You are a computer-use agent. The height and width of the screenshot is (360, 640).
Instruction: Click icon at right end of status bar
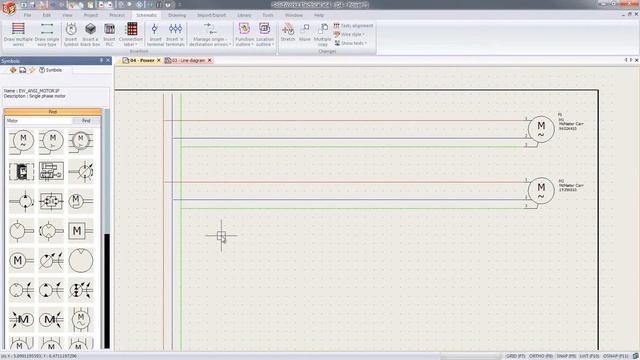click(635, 356)
